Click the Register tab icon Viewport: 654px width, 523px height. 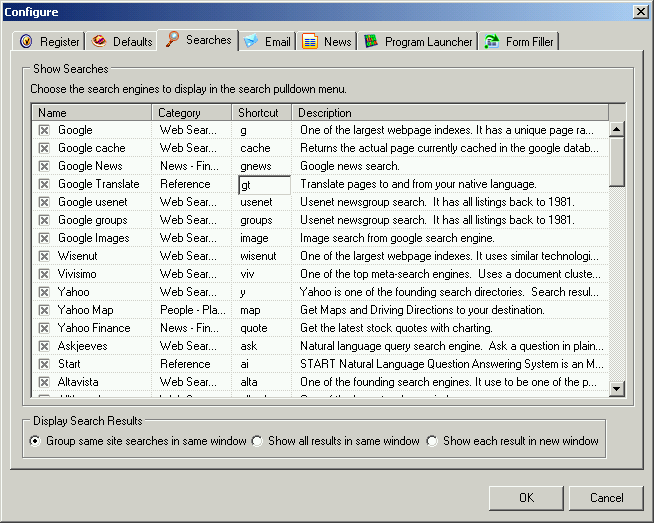[x=26, y=41]
